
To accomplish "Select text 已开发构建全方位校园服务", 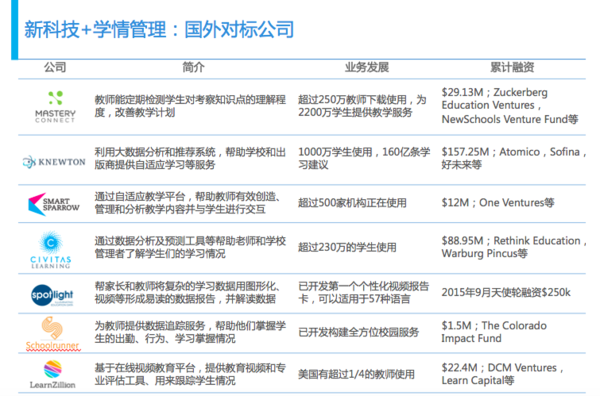I will (x=359, y=332).
